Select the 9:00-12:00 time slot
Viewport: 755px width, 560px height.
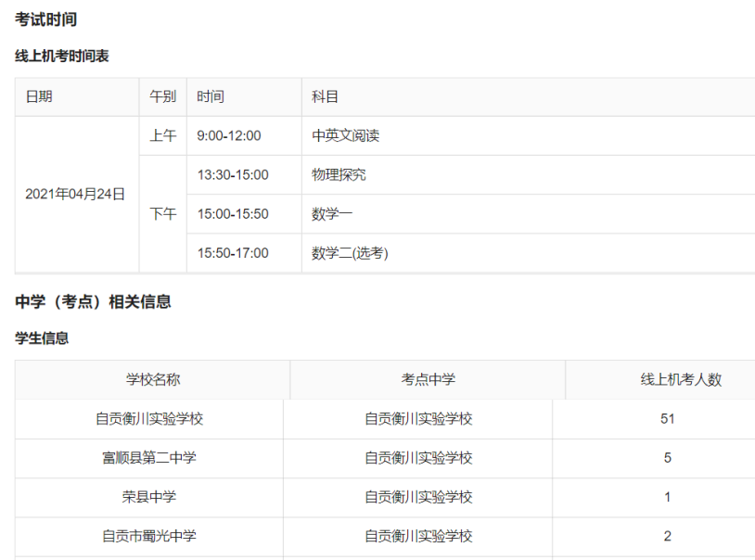pos(229,135)
